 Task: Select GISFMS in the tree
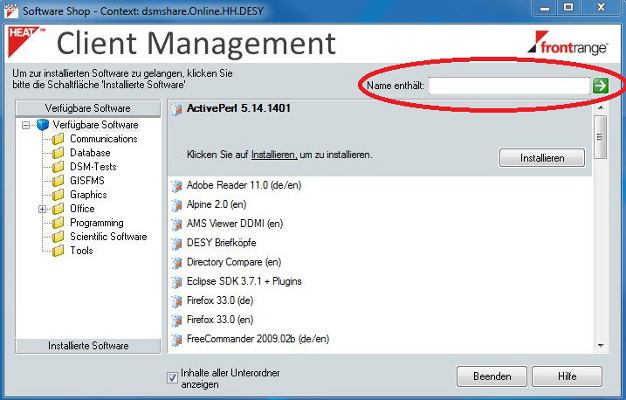point(87,181)
